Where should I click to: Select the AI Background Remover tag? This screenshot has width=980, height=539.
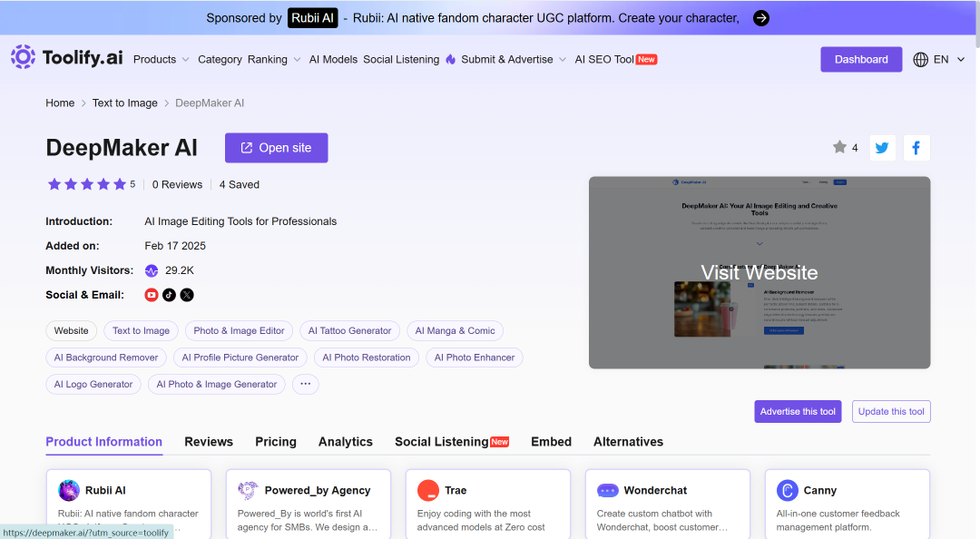pyautogui.click(x=105, y=358)
